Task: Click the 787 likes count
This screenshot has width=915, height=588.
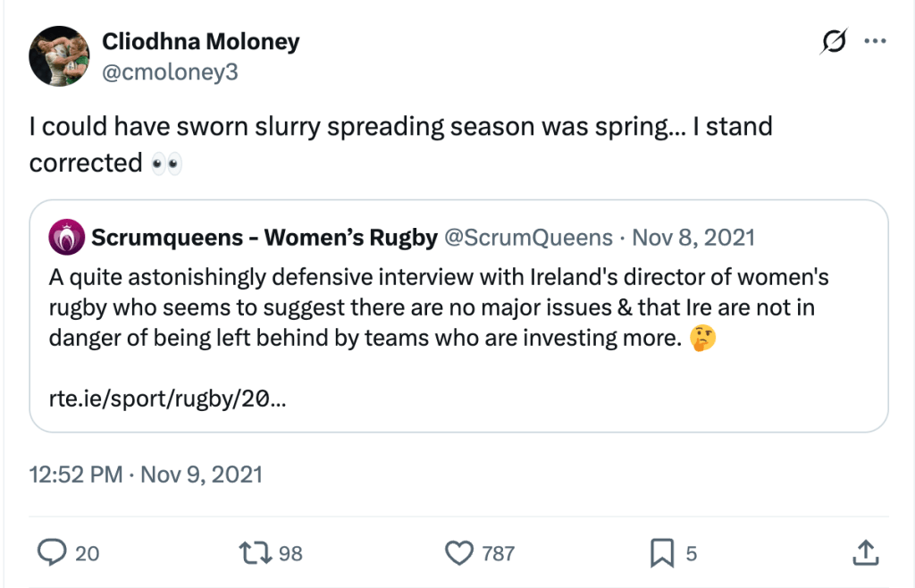Action: [498, 554]
